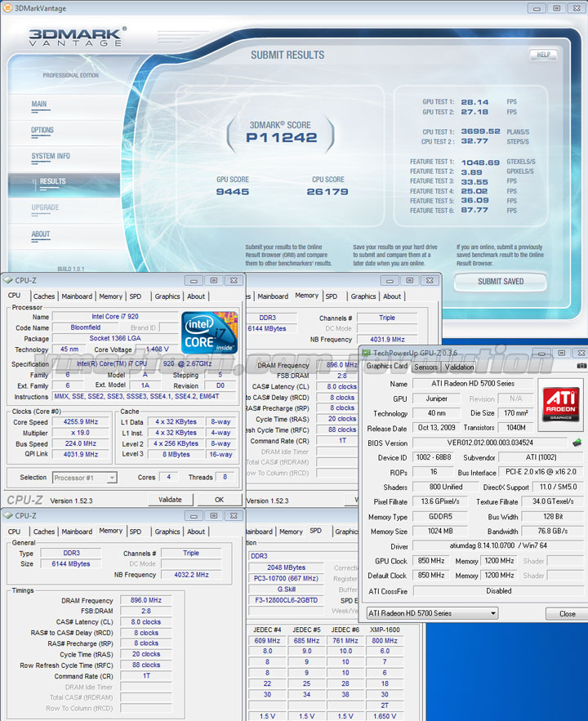Click the x 19.0 multiplier value
Image resolution: width=588 pixels, height=721 pixels.
[81, 433]
